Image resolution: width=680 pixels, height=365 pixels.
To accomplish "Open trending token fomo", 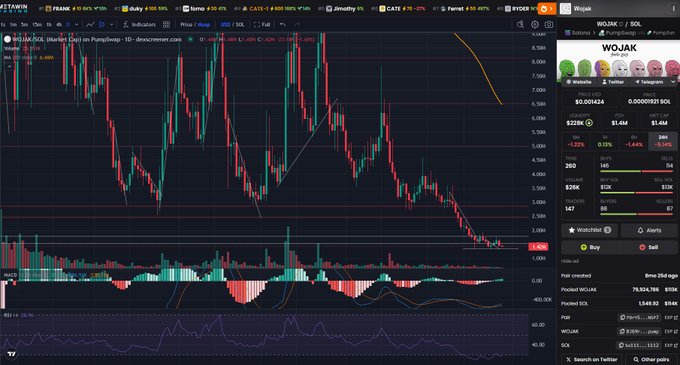I will 200,9.
